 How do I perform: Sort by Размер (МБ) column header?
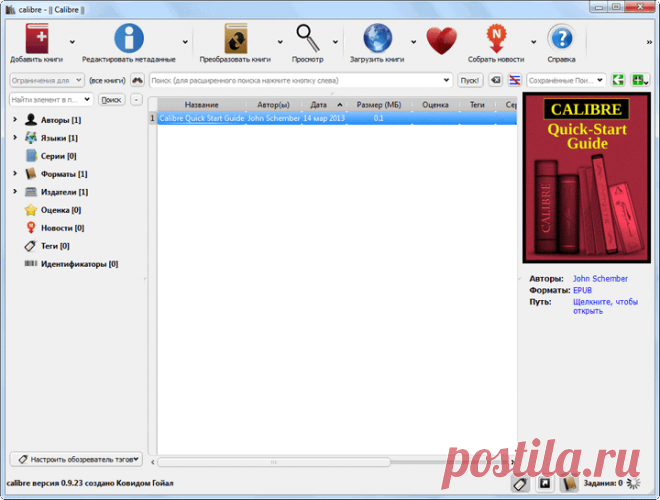point(379,104)
